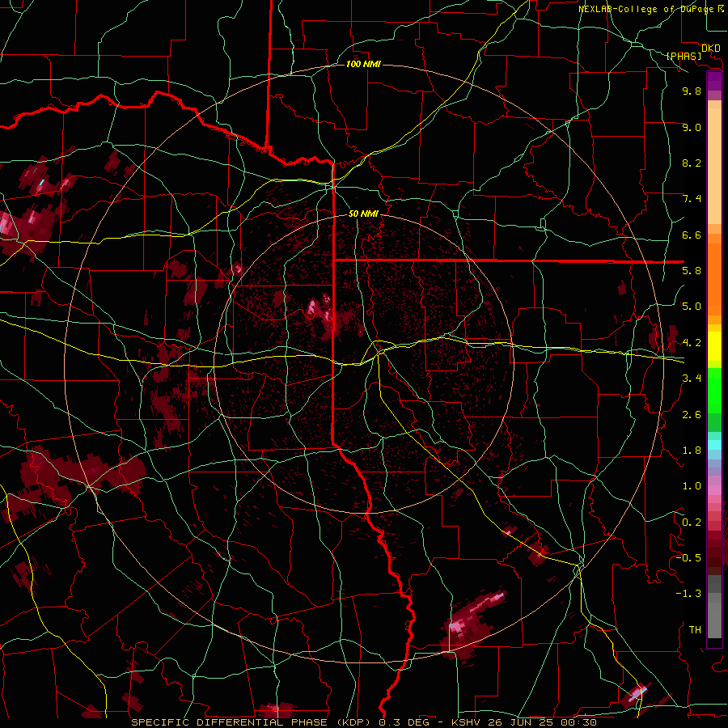
Task: Select the 3.4 scale value
Action: pos(692,379)
